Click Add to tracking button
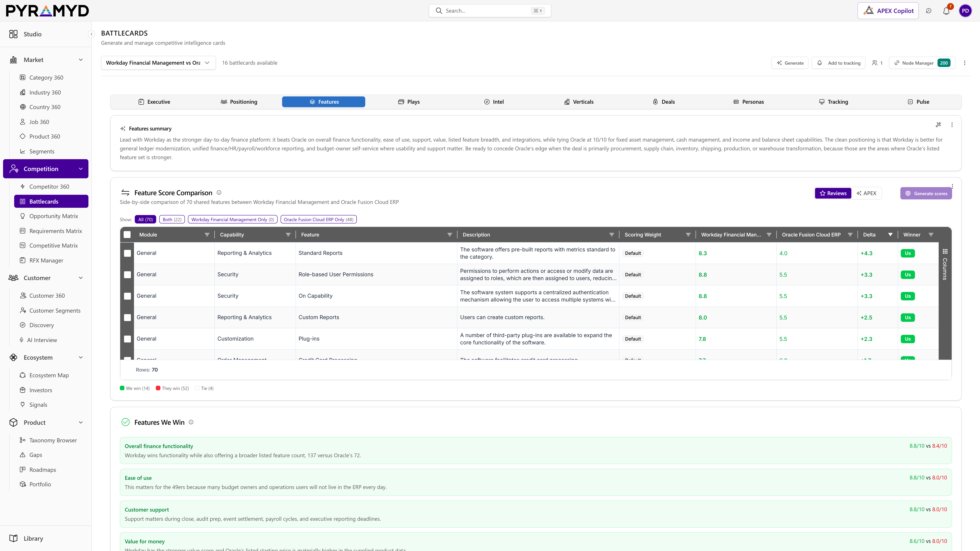 [838, 63]
